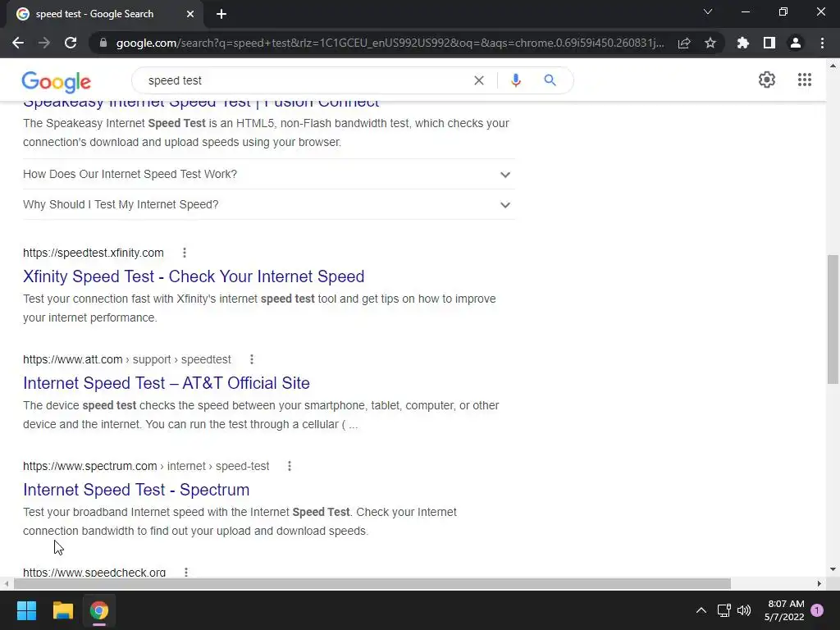Share this page from address bar
840x630 pixels.
[684, 43]
